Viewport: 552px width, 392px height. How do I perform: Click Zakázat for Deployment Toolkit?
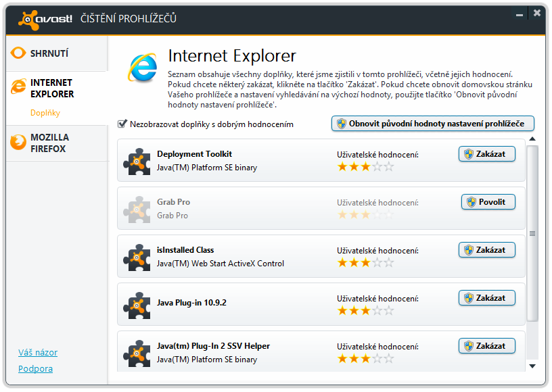point(487,154)
